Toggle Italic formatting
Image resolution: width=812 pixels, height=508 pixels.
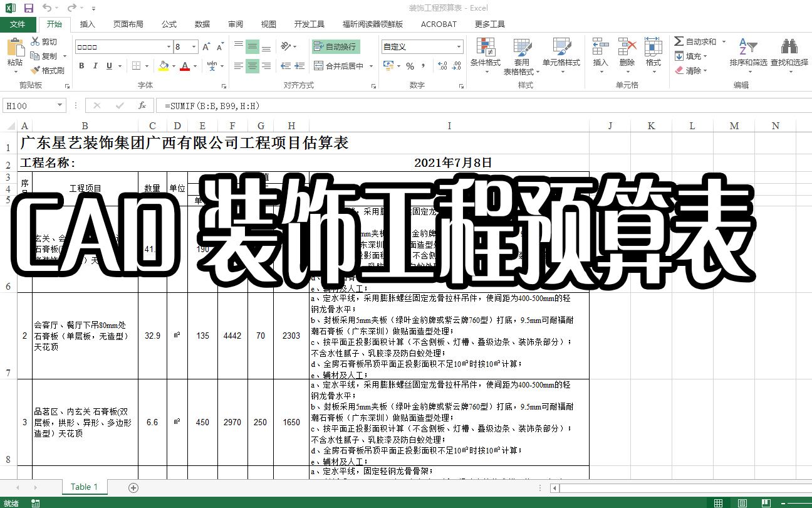click(x=95, y=66)
